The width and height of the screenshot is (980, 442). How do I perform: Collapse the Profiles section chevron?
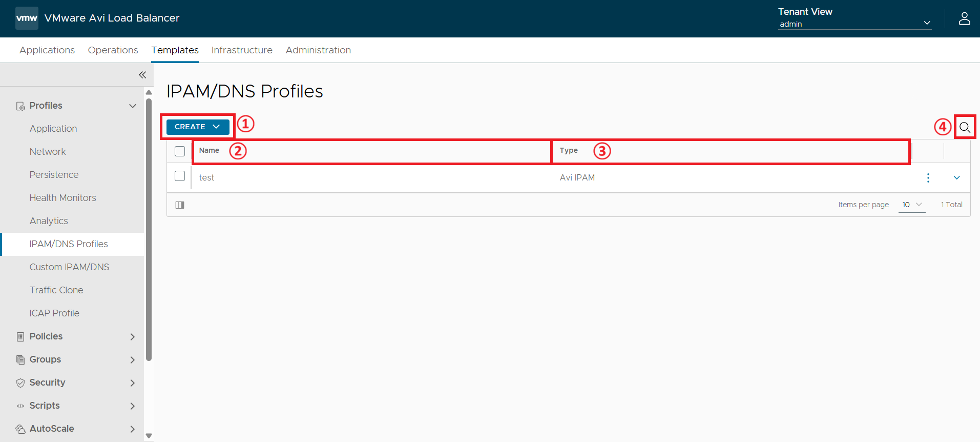(x=133, y=106)
